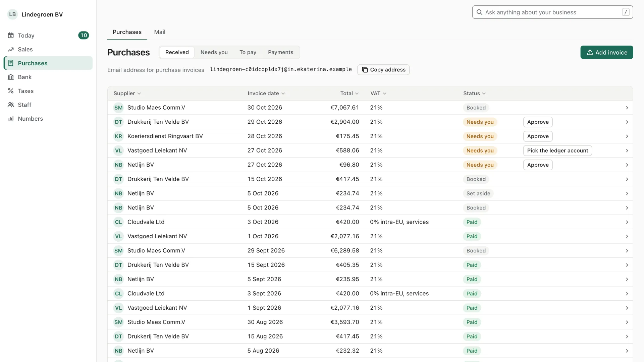Screen dimensions: 644x362
Task: Switch to the To pay filter
Action: [248, 52]
